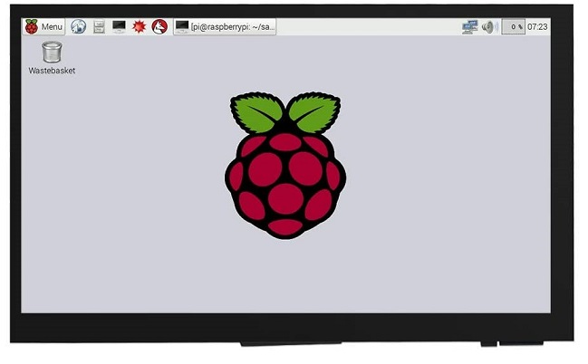Screen dimensions: 588x364
Task: Launch the web browser globe icon
Action: 79,26
